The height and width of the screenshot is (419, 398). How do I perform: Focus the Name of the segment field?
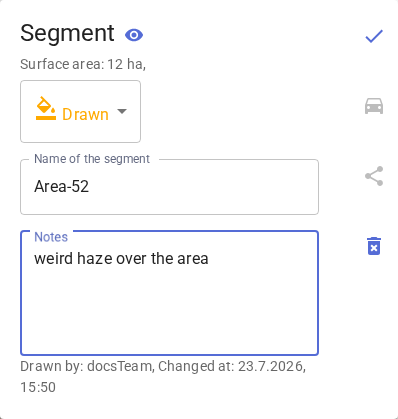169,187
